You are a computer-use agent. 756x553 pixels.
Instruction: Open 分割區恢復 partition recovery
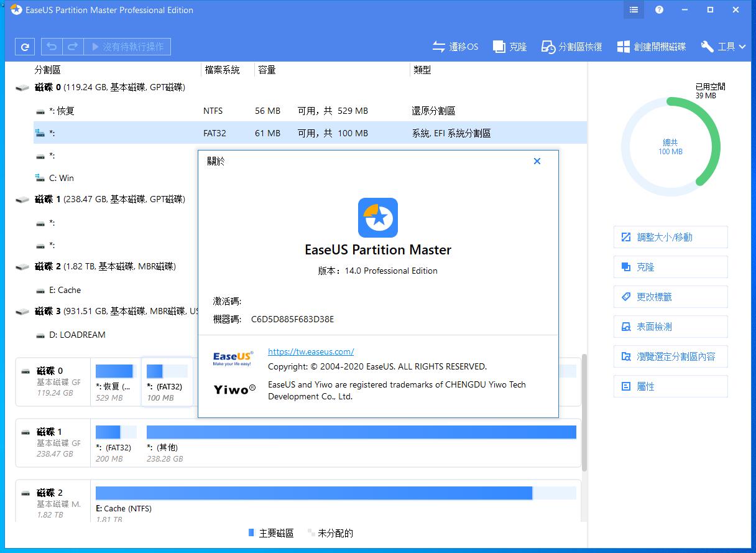click(x=571, y=47)
